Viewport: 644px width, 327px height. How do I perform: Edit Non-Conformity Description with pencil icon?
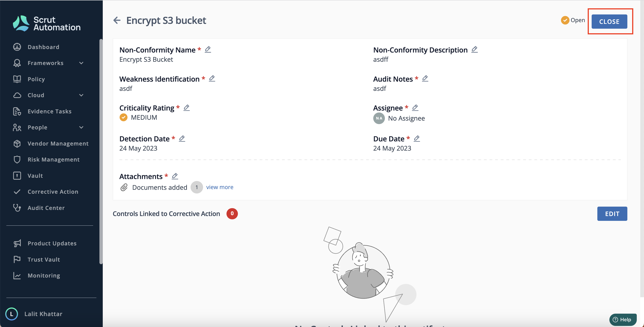pos(474,49)
